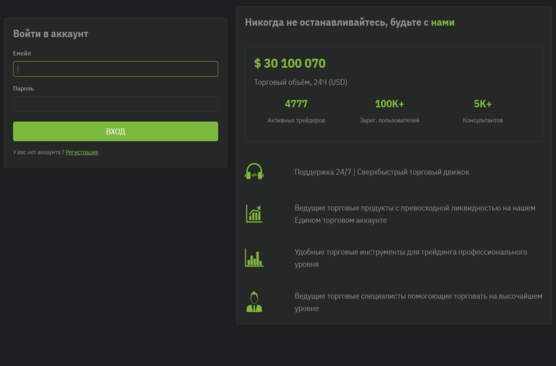This screenshot has height=366, width=556.
Task: Click the green 'нами' word in headline
Action: pyautogui.click(x=443, y=22)
